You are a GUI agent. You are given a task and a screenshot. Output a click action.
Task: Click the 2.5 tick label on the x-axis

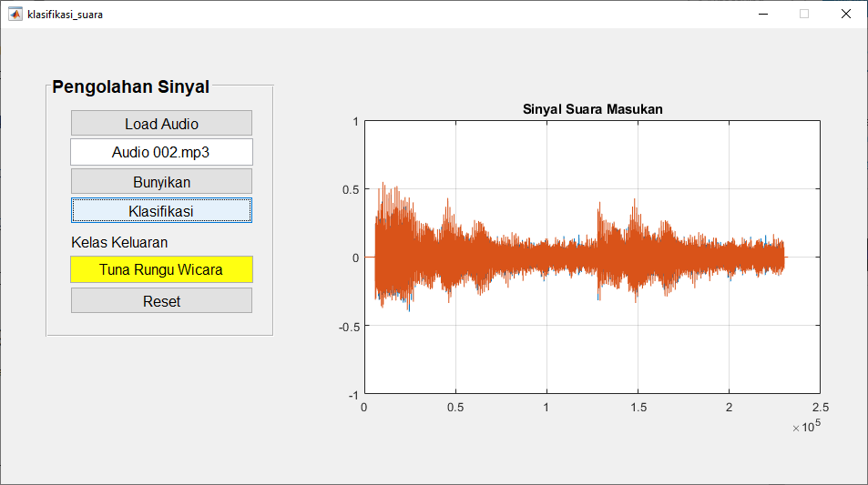click(x=820, y=408)
